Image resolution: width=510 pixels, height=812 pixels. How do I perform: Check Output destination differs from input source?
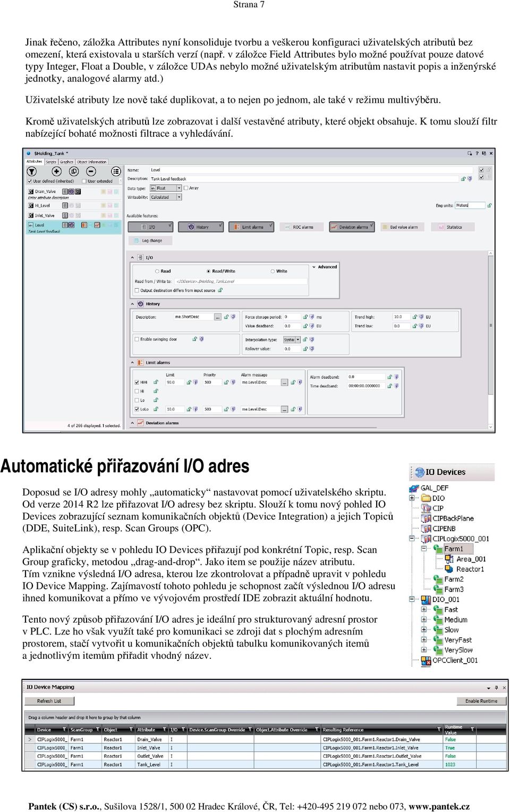(137, 290)
